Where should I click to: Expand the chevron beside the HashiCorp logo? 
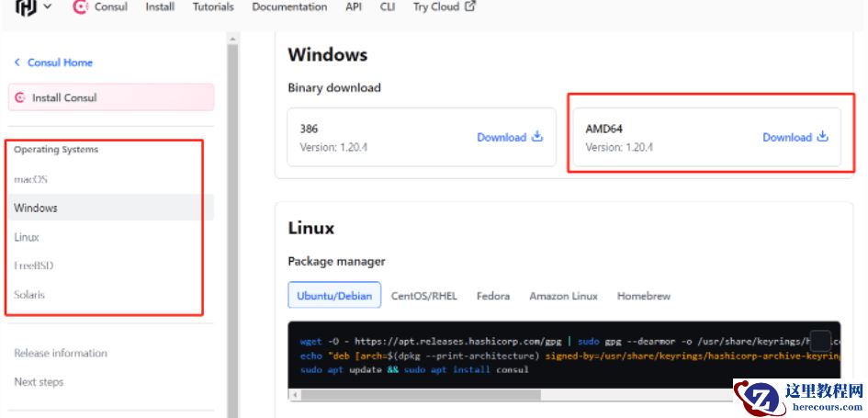click(48, 7)
